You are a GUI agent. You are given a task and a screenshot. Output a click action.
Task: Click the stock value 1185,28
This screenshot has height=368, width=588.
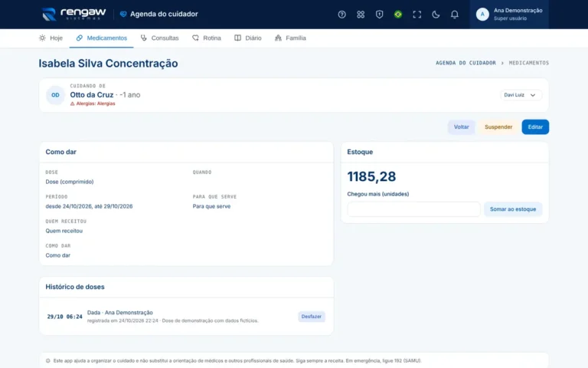point(371,176)
